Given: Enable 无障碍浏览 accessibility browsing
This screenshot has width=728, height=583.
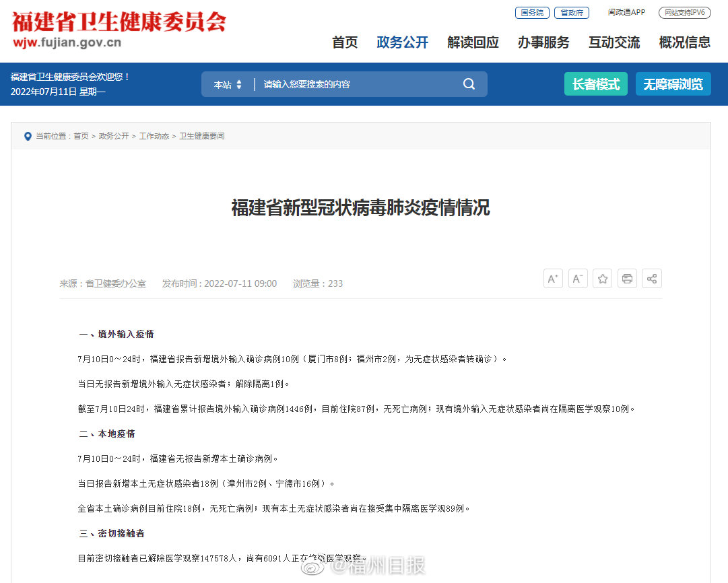Looking at the screenshot, I should pyautogui.click(x=673, y=84).
